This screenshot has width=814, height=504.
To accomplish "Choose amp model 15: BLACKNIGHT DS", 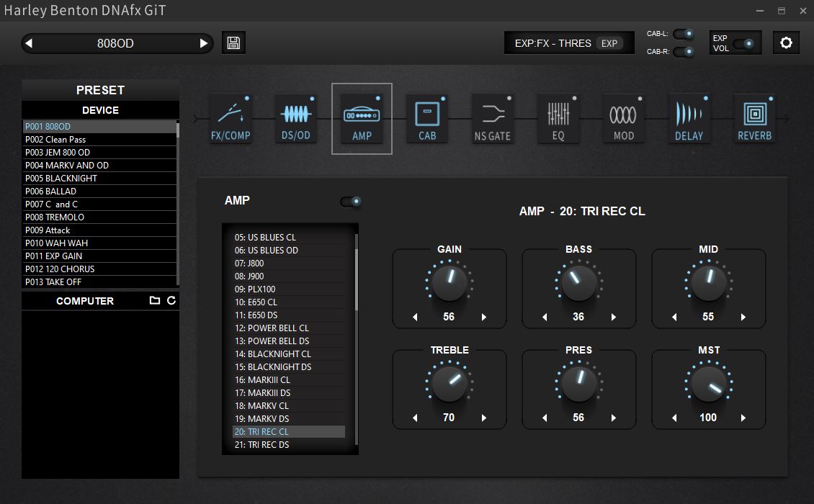I will (289, 367).
